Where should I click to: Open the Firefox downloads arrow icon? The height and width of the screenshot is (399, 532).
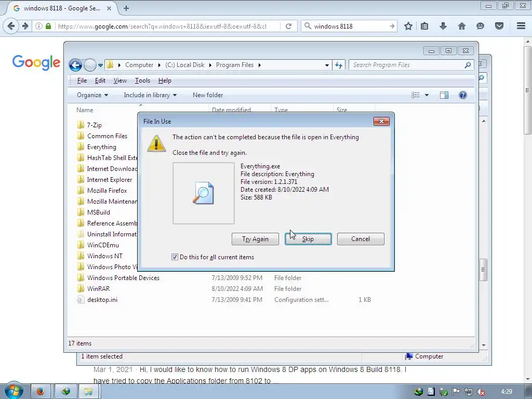(x=443, y=26)
